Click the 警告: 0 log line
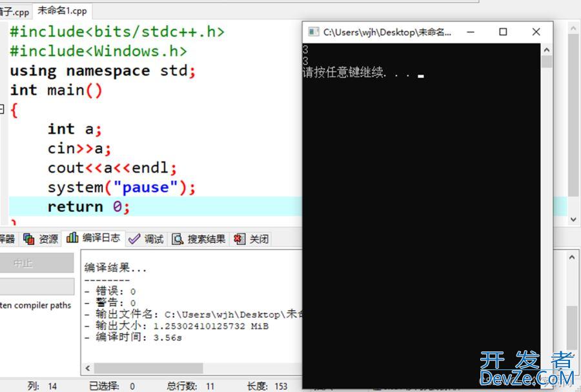 [x=110, y=302]
